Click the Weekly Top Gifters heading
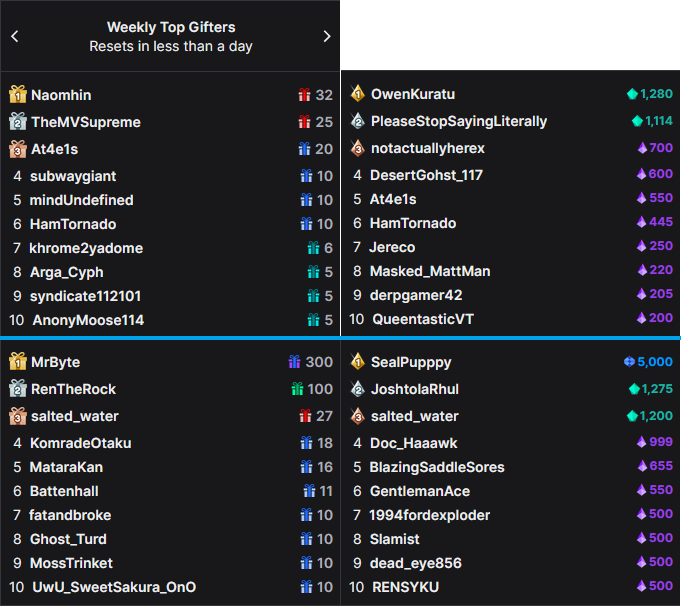Image resolution: width=681 pixels, height=606 pixels. pyautogui.click(x=171, y=27)
